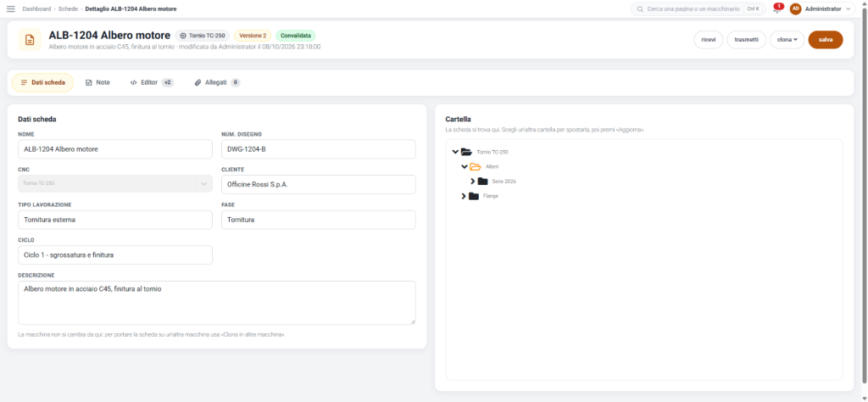
Task: Click the ricevi button
Action: tap(708, 40)
